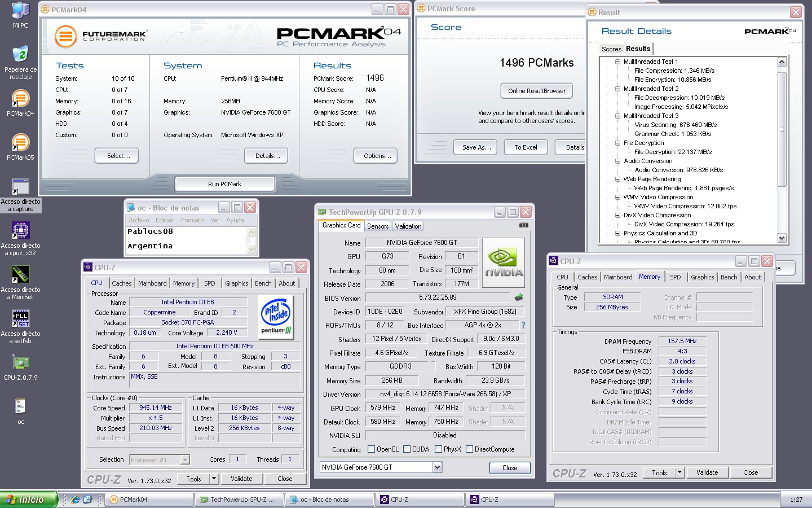Launch PCMark05 desktop shortcut
Image resolution: width=812 pixels, height=508 pixels.
coord(20,147)
